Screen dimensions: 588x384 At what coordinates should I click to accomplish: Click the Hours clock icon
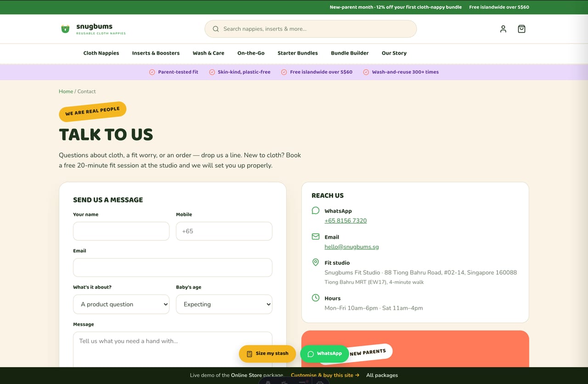click(x=316, y=298)
